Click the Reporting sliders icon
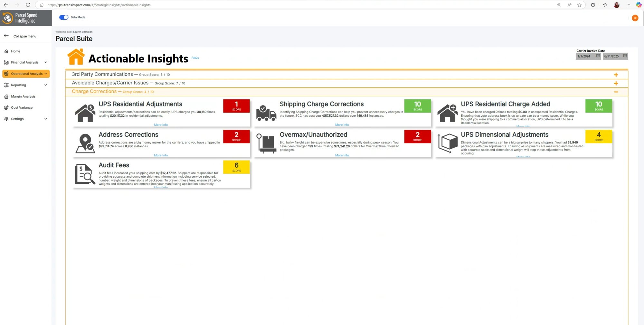 [6, 85]
